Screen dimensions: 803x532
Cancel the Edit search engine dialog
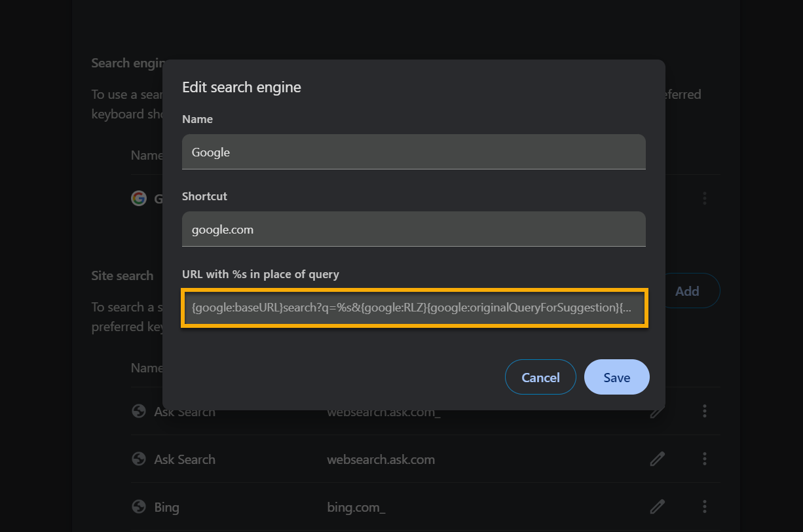pos(540,377)
